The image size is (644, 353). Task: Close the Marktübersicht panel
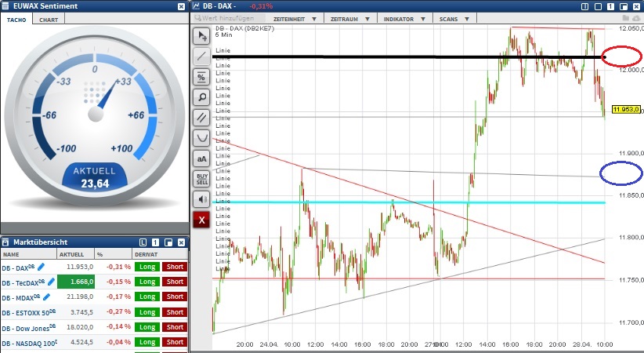181,242
